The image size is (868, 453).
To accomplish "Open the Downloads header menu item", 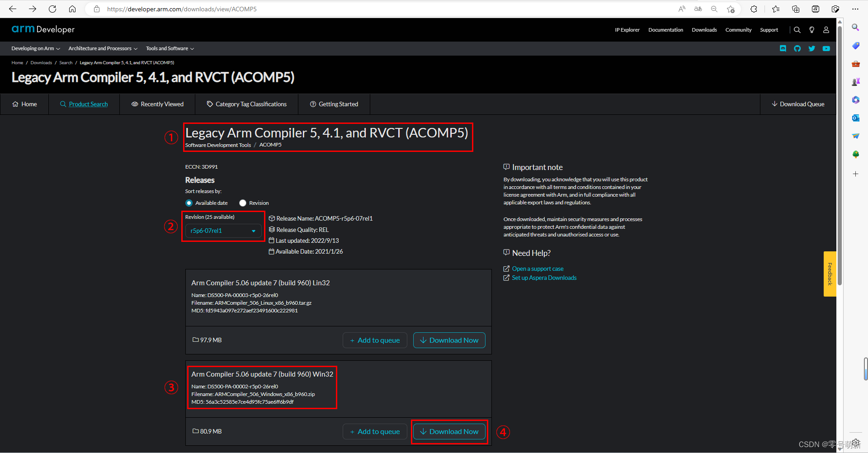I will click(704, 30).
